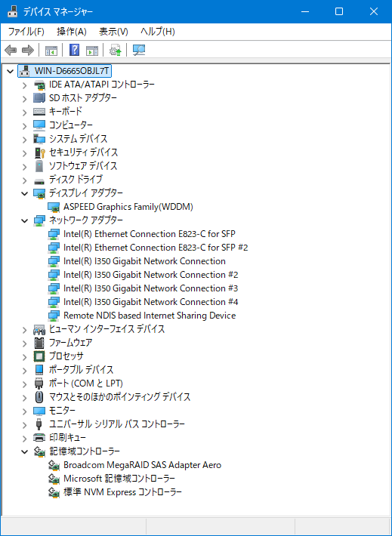Click the show/hide console tree icon
392x536 pixels.
point(51,51)
